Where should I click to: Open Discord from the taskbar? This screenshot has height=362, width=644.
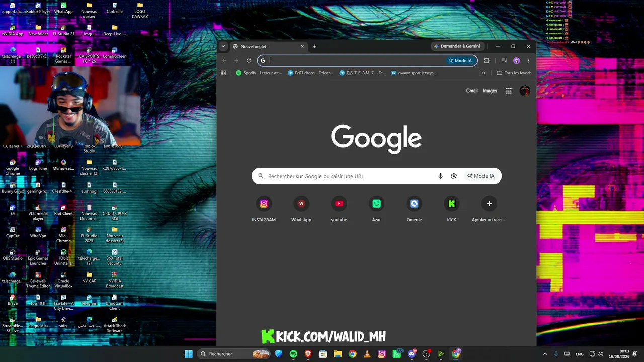(412, 354)
